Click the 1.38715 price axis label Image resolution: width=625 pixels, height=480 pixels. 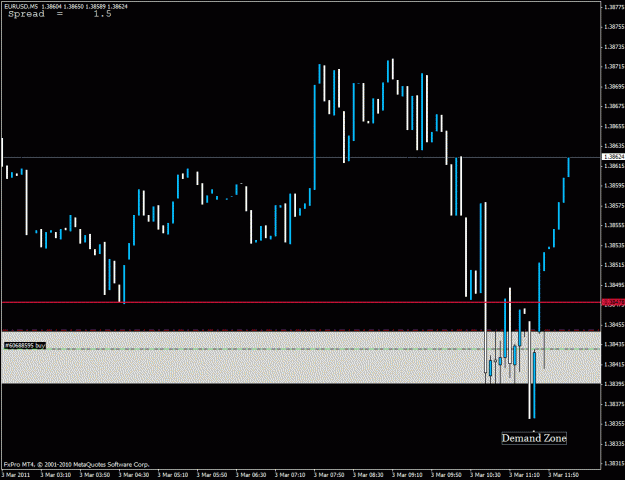tap(614, 67)
